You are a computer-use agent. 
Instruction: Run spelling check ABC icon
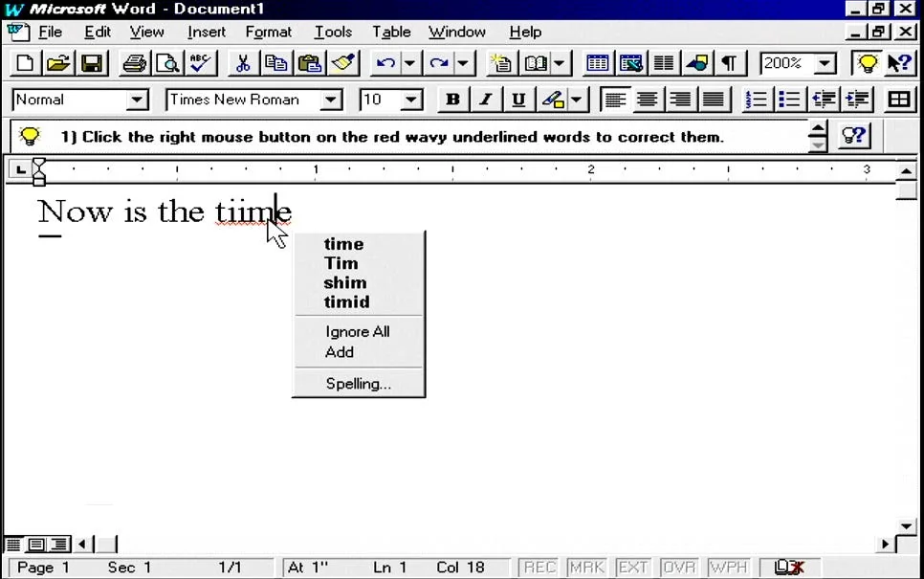pos(200,64)
